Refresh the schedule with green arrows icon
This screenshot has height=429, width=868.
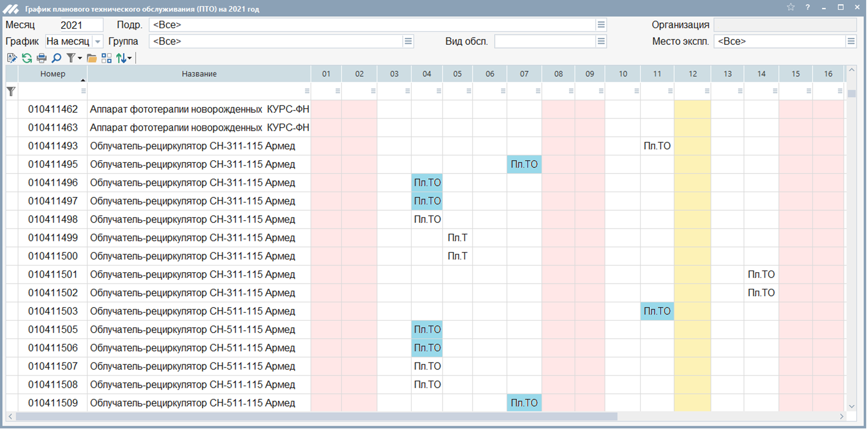tap(27, 58)
